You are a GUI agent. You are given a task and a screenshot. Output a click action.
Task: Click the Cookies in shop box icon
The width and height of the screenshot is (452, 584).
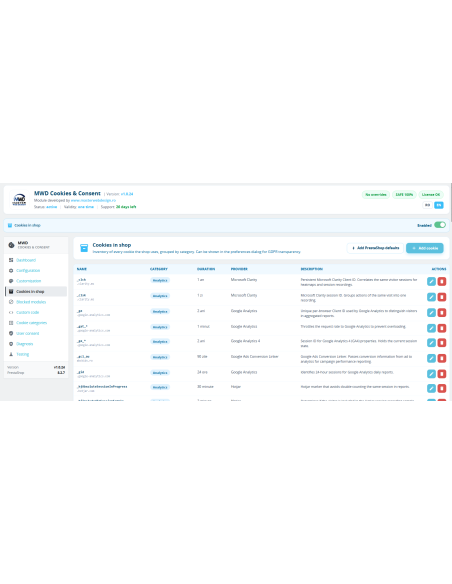[x=84, y=248]
